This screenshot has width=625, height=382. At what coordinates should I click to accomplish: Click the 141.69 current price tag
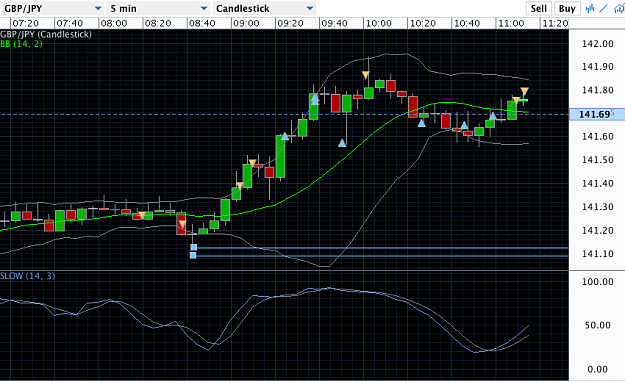(597, 114)
